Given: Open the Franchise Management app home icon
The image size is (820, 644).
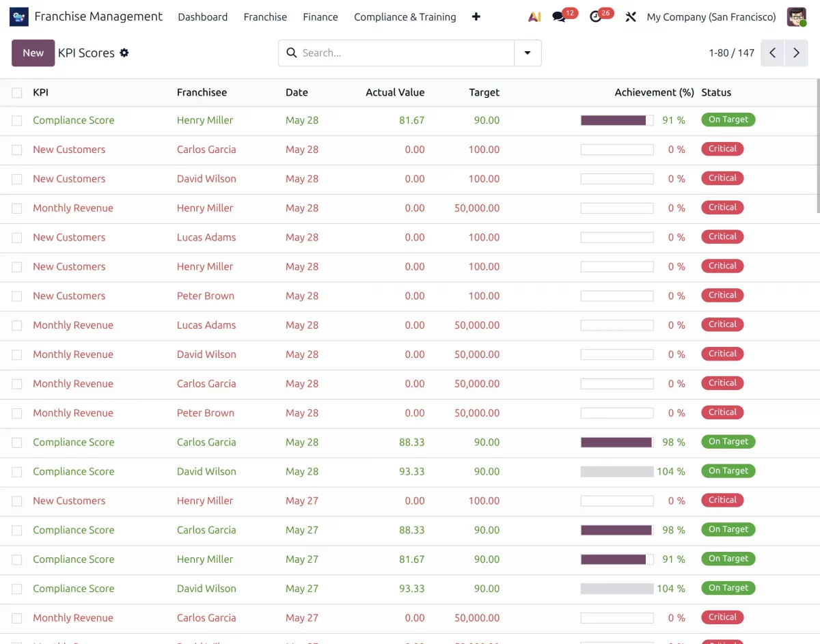Looking at the screenshot, I should pos(19,16).
